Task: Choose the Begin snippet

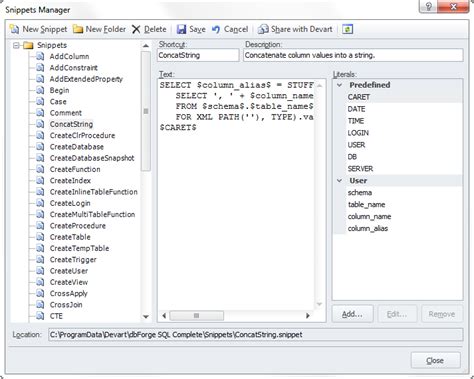Action: pos(59,90)
